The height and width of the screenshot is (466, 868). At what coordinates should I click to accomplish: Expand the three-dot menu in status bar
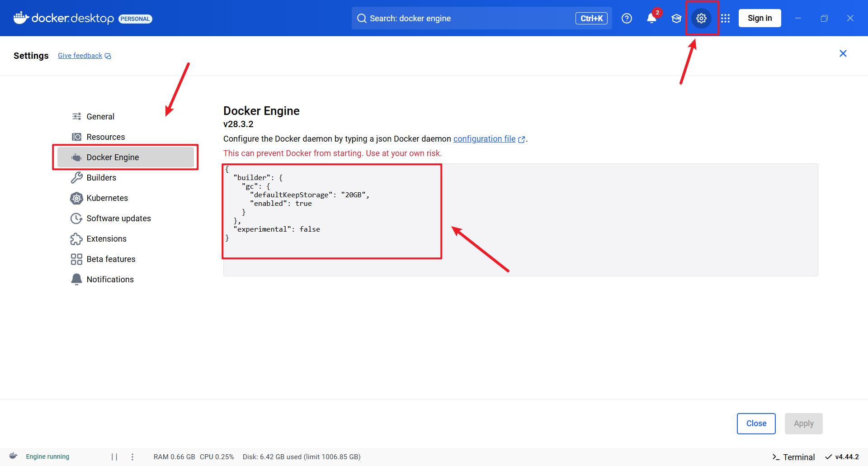point(132,457)
